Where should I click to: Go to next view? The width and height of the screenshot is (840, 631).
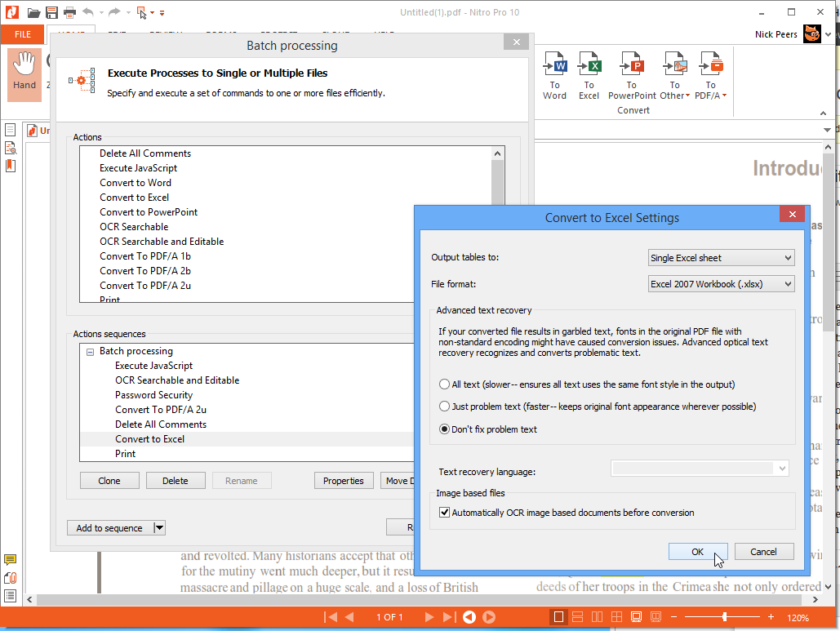[489, 617]
